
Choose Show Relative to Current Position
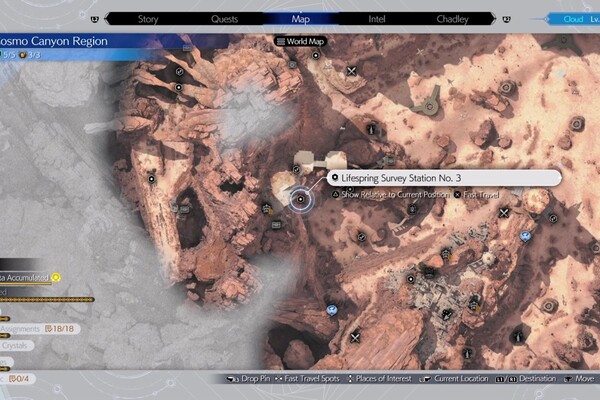pyautogui.click(x=395, y=195)
